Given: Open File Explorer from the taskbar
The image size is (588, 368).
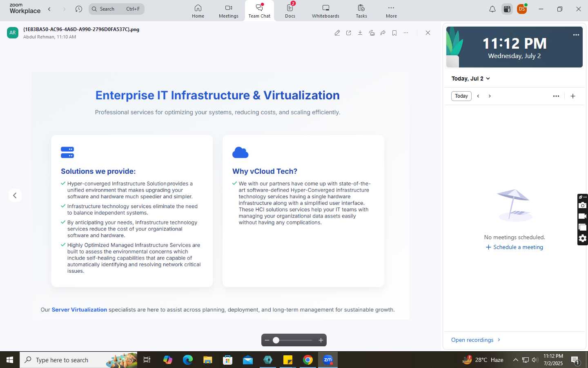Looking at the screenshot, I should (x=208, y=360).
